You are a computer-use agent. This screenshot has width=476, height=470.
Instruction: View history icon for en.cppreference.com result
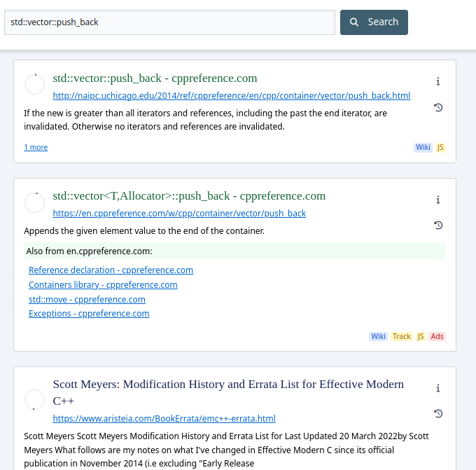click(438, 225)
